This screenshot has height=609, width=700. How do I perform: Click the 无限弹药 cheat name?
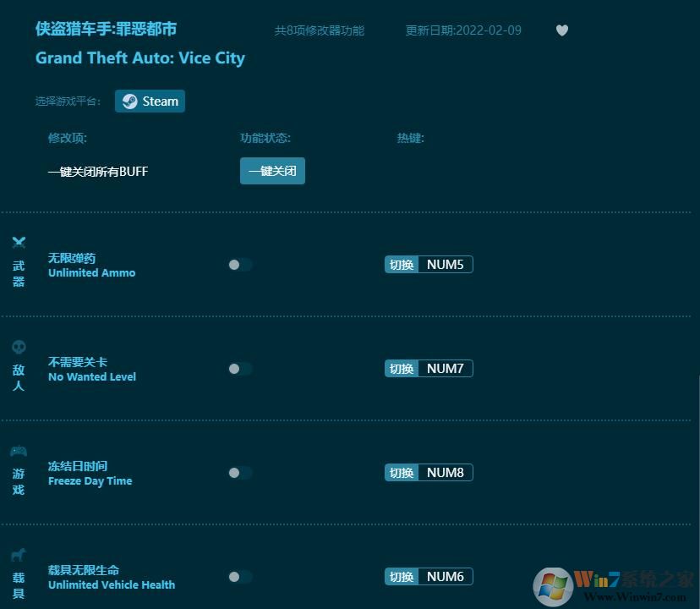click(x=72, y=258)
